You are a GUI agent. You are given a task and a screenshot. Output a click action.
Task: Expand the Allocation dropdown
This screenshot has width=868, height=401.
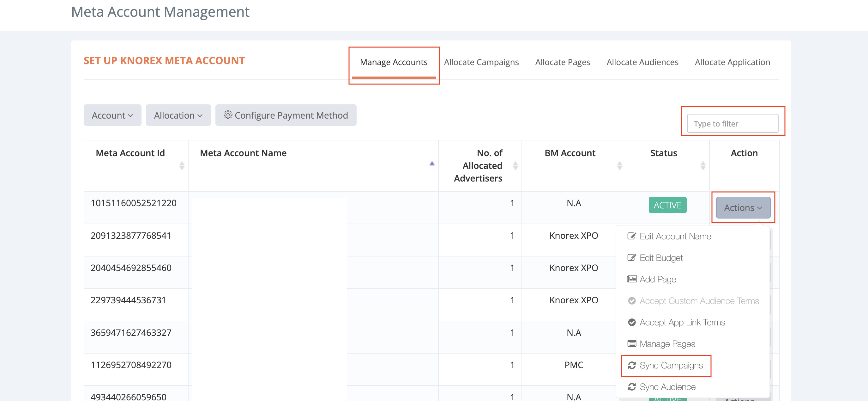[178, 115]
